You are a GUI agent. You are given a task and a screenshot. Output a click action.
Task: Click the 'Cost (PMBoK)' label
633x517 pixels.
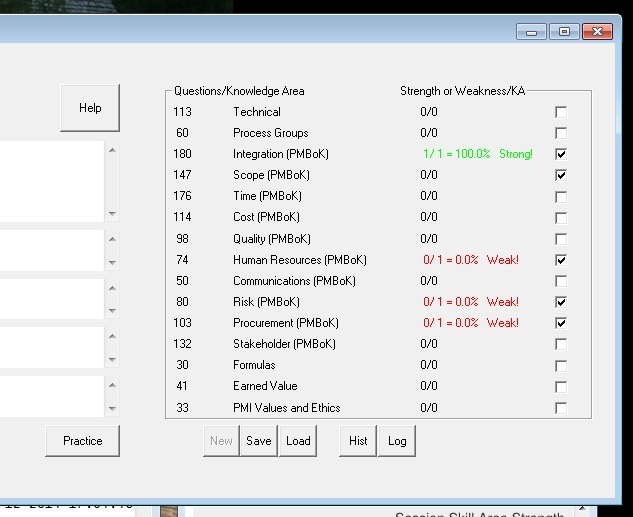pos(266,217)
